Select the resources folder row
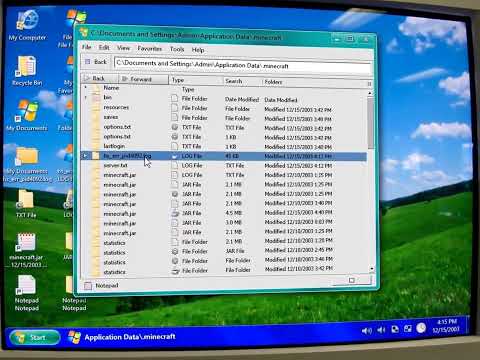 pos(223,108)
